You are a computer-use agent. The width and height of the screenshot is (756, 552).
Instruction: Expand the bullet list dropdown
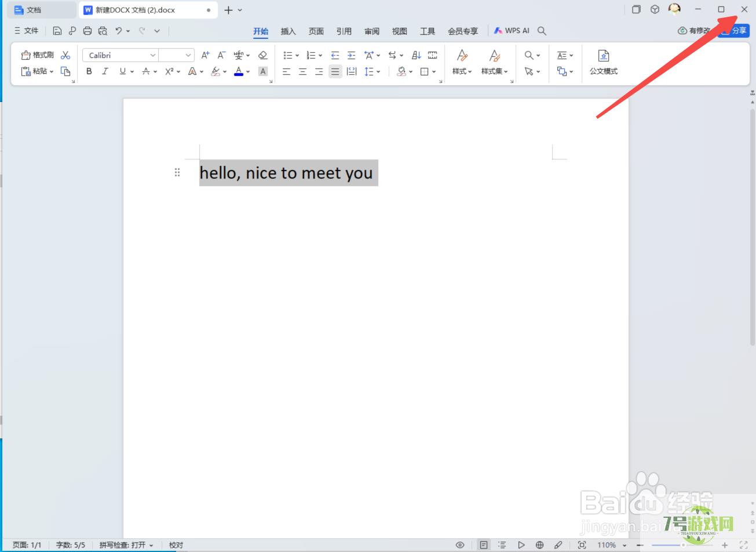(x=297, y=56)
